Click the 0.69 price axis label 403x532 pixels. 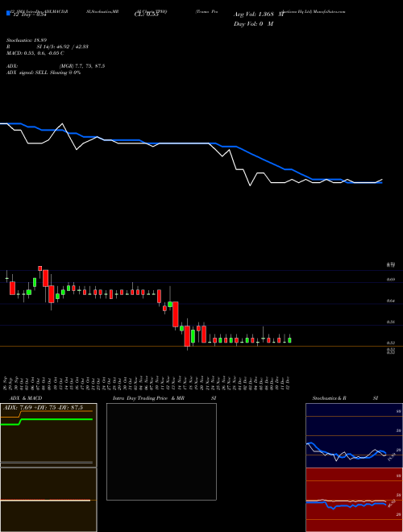[x=390, y=280]
